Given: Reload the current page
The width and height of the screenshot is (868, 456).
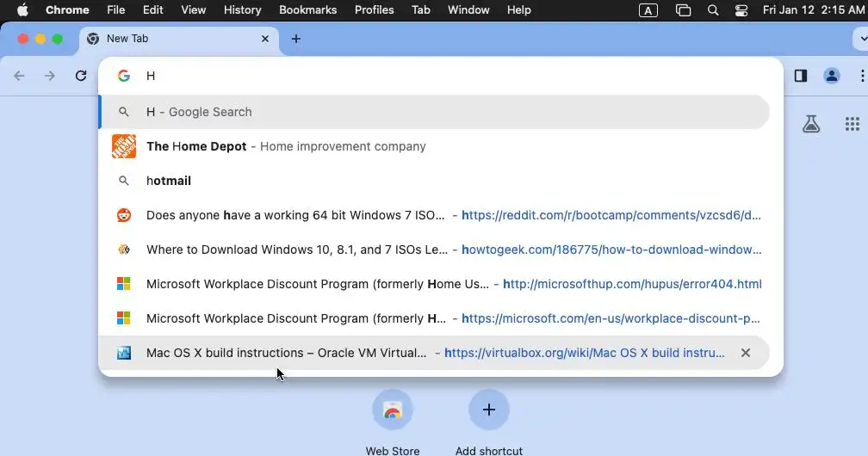Looking at the screenshot, I should tap(81, 76).
